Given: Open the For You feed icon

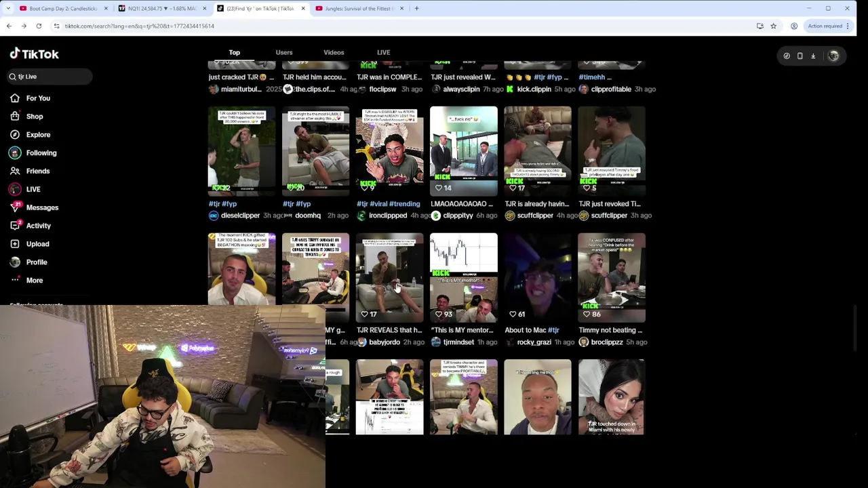Looking at the screenshot, I should pyautogui.click(x=15, y=98).
